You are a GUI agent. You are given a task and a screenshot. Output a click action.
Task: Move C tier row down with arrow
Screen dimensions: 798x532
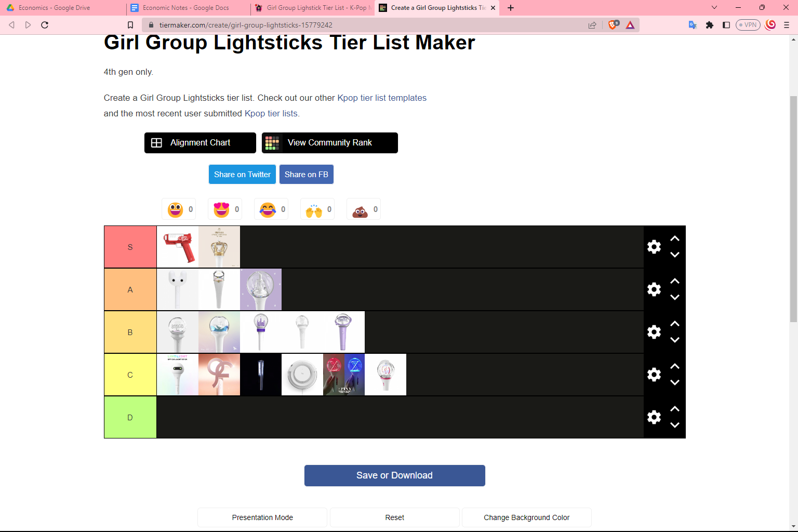675,382
